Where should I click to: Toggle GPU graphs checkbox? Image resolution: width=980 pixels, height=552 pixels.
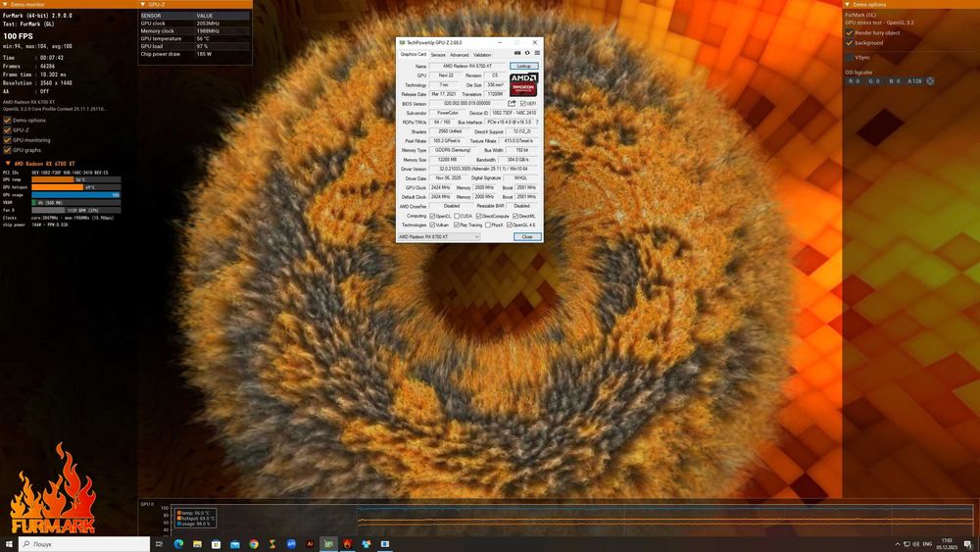(8, 150)
